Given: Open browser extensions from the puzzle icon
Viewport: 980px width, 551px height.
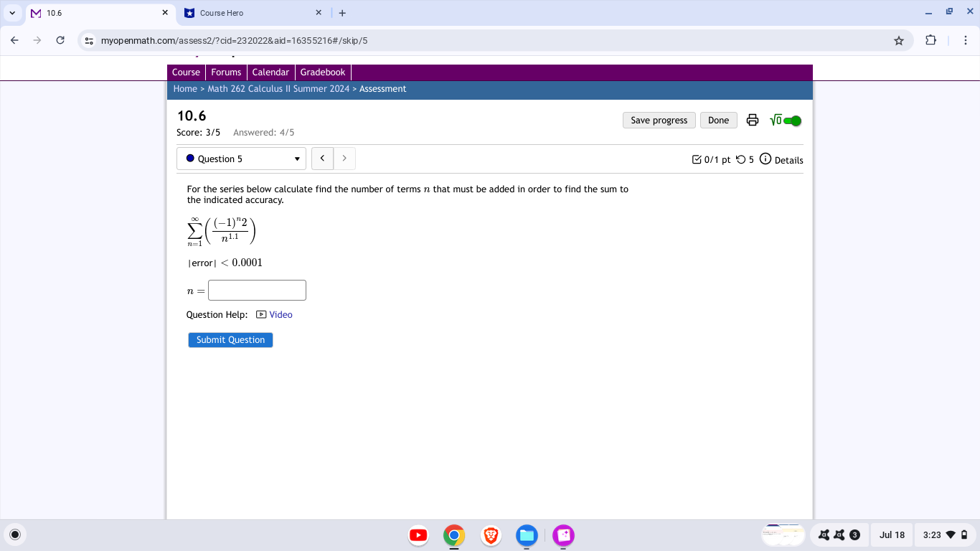Looking at the screenshot, I should coord(930,41).
